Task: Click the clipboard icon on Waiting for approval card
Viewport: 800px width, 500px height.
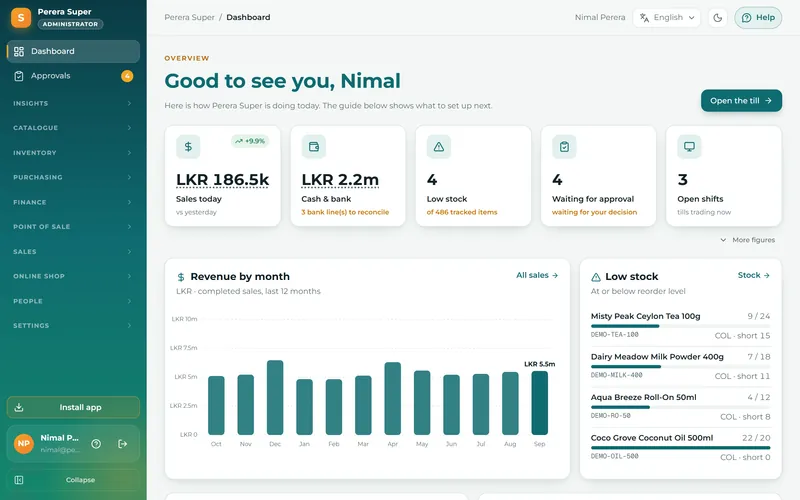Action: [564, 147]
